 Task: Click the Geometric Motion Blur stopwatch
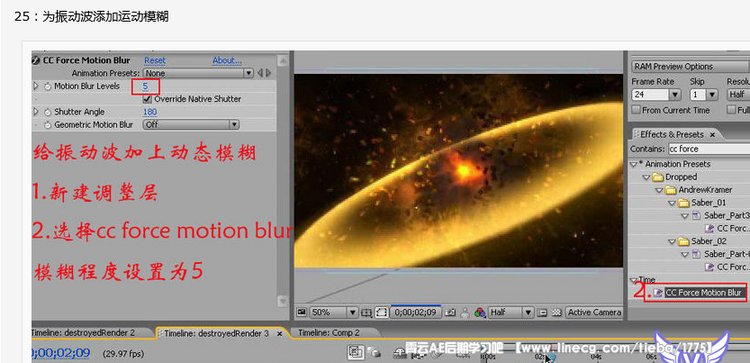point(47,125)
